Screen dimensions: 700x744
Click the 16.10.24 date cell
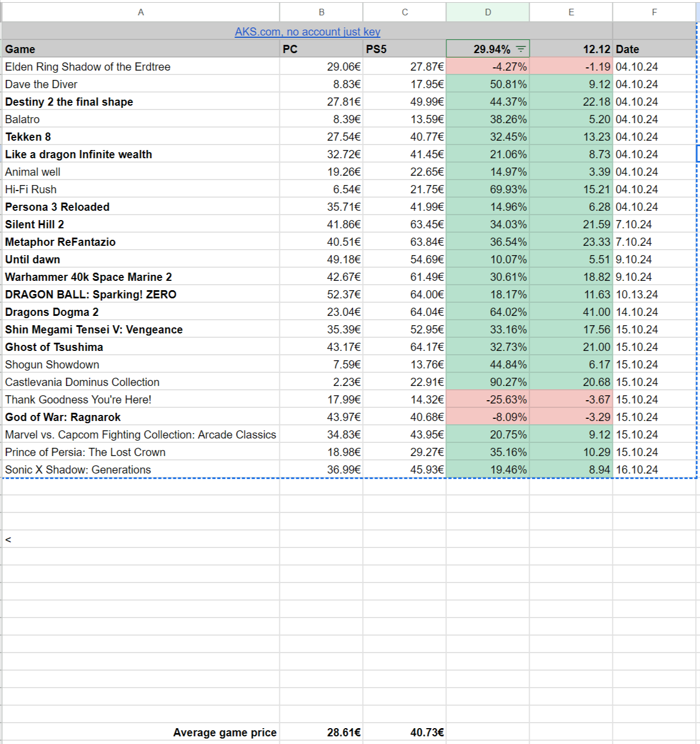pos(655,470)
